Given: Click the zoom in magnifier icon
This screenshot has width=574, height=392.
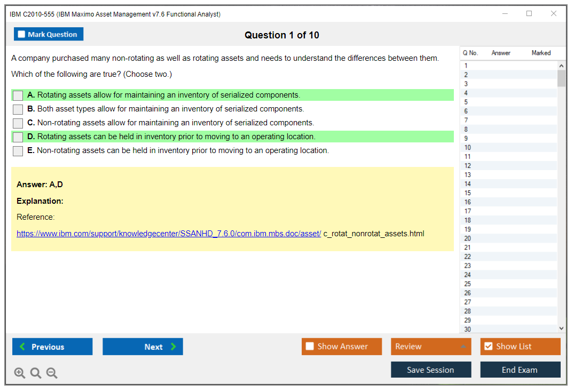Looking at the screenshot, I should 20,373.
